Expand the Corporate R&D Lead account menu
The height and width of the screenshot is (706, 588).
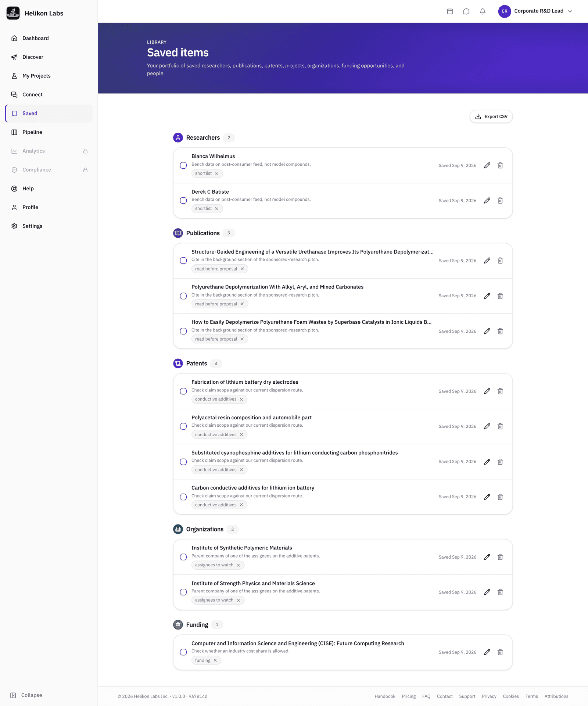pos(535,11)
